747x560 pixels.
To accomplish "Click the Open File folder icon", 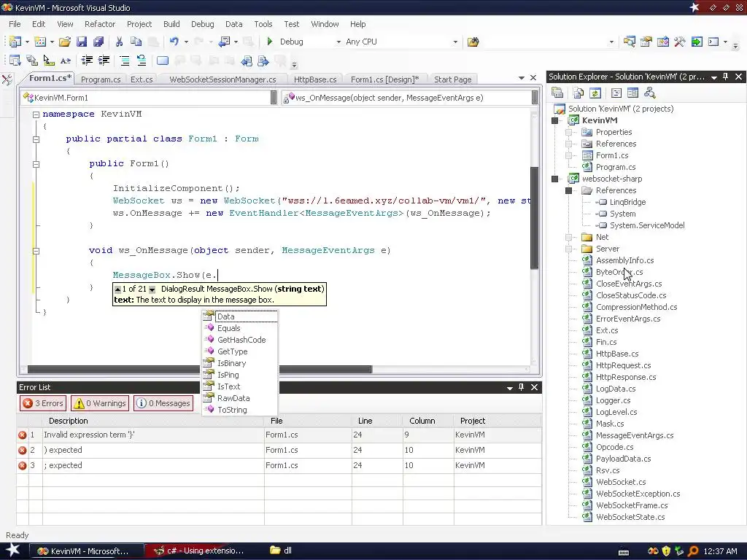I will click(65, 42).
